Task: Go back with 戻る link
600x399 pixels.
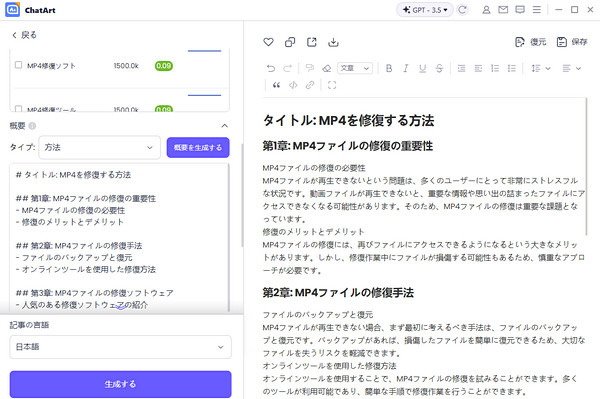Action: [24, 35]
